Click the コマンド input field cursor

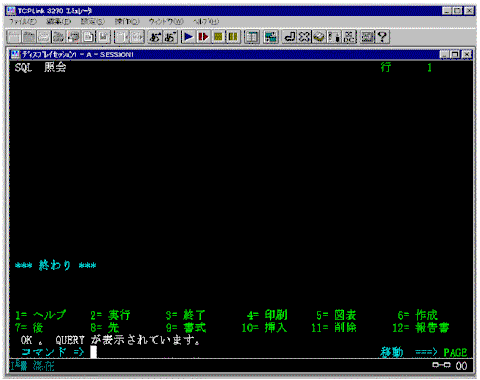[94, 352]
